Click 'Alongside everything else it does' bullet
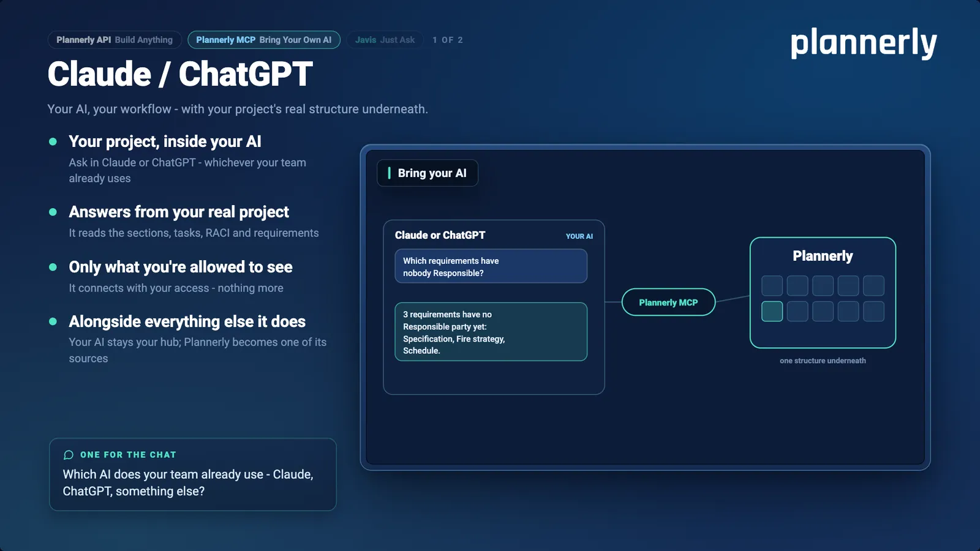Viewport: 980px width, 551px height. 187,321
